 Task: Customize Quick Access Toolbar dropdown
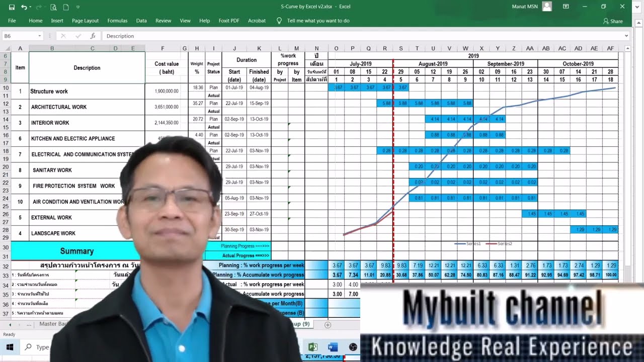77,7
